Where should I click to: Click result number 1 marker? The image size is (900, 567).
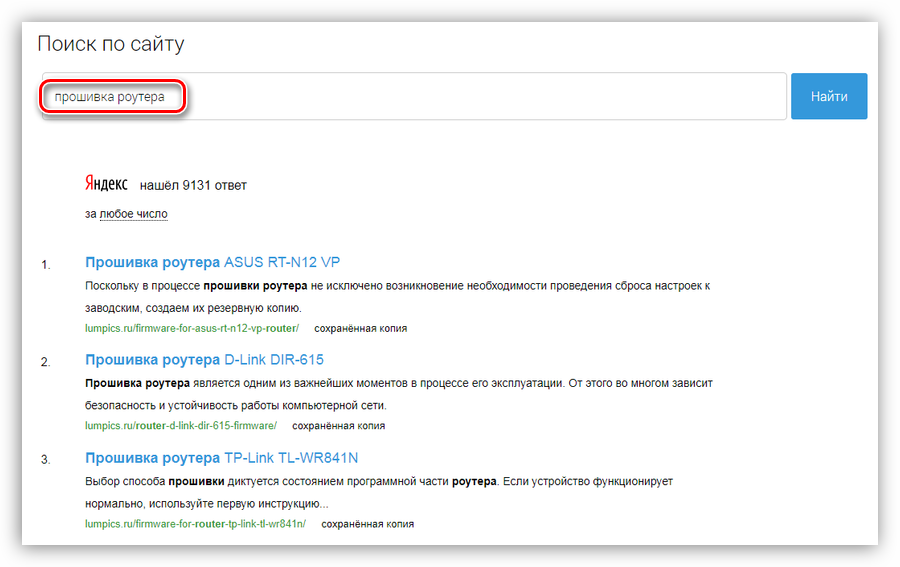tap(45, 264)
